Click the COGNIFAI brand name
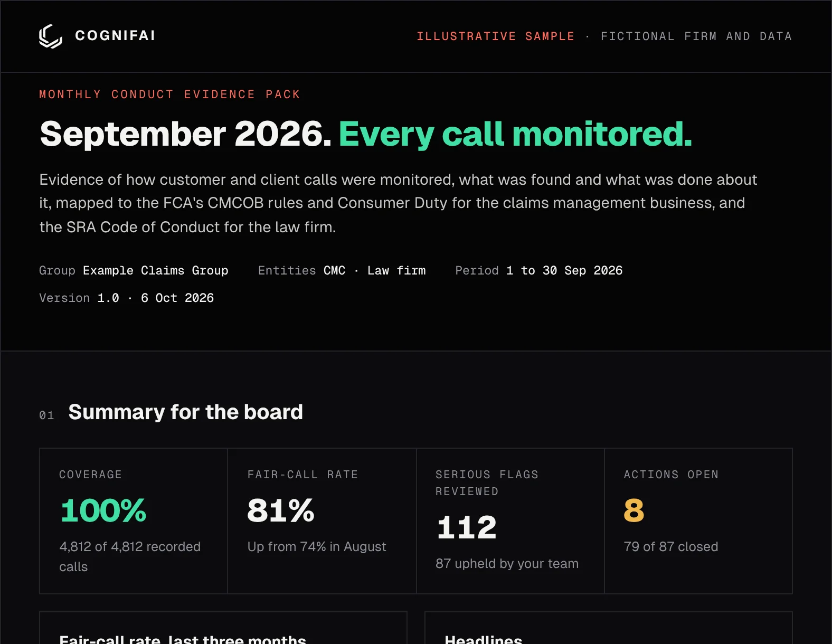 pos(115,36)
